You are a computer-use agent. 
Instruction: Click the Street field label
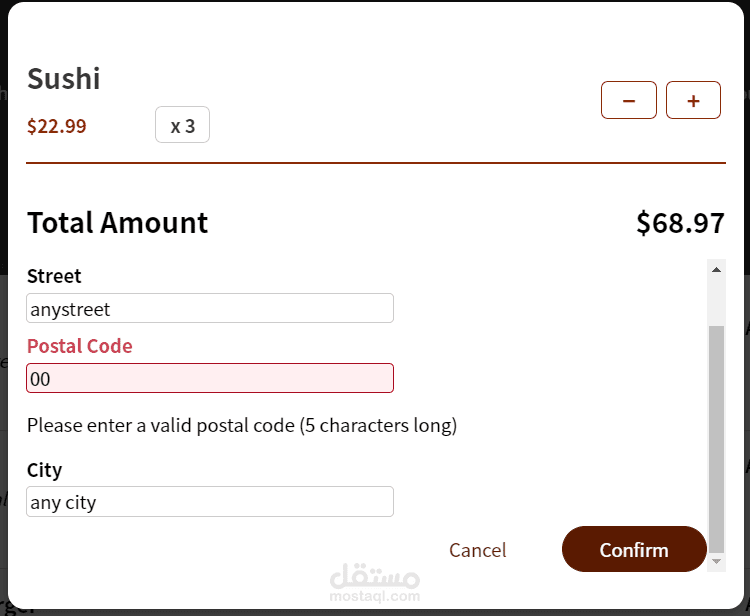(54, 276)
